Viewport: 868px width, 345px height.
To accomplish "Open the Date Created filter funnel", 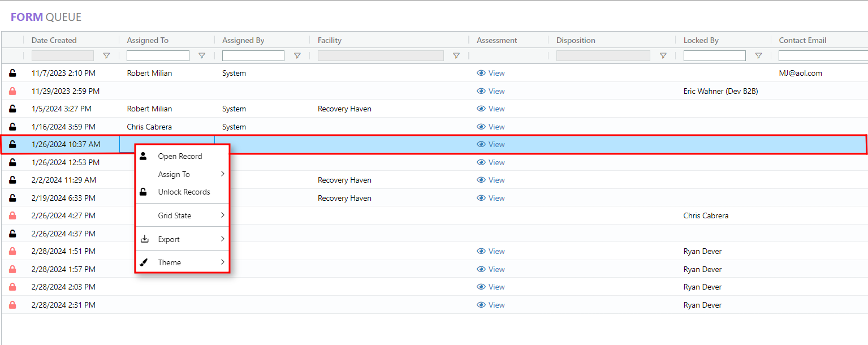I will point(106,55).
